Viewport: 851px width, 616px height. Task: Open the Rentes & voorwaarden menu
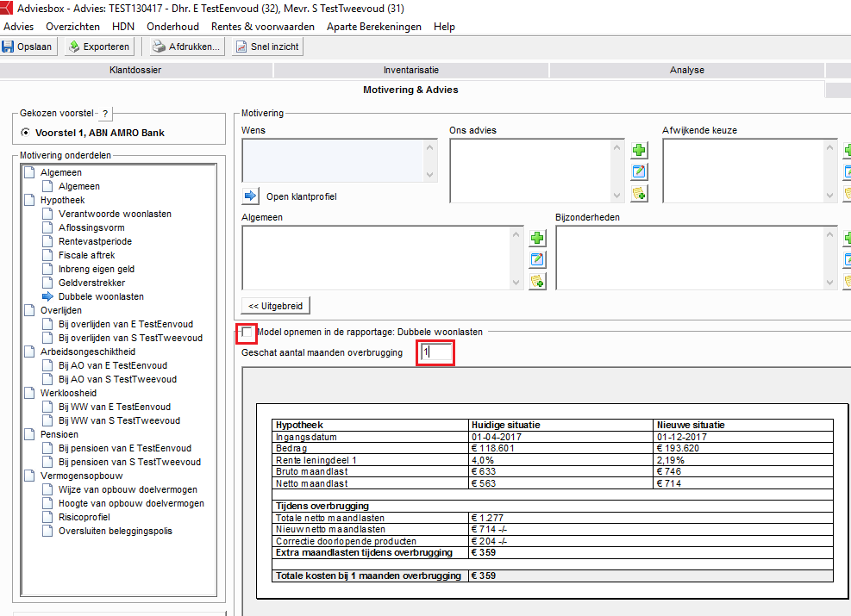[x=263, y=27]
